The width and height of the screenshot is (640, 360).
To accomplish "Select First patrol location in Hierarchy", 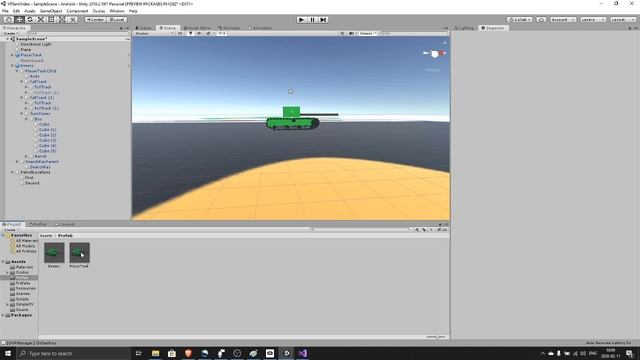I will [29, 178].
